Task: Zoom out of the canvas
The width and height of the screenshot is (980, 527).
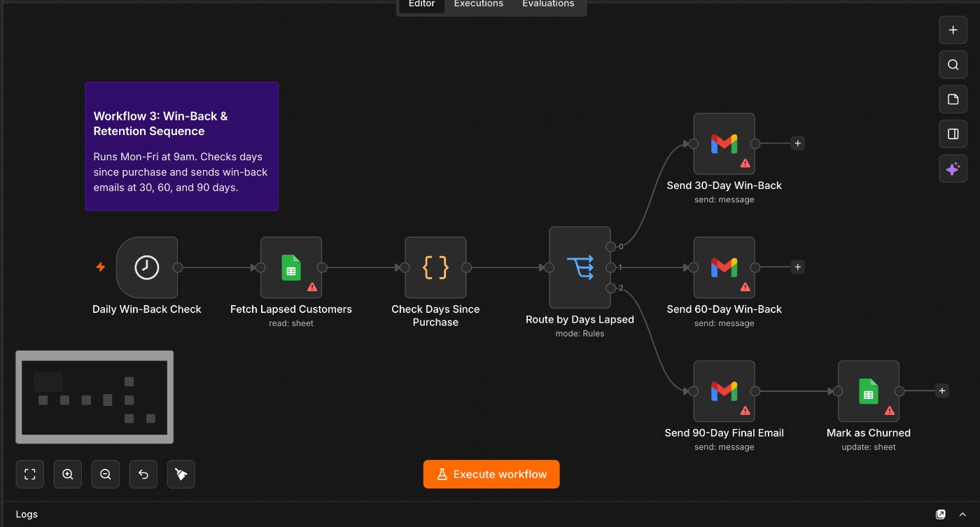Action: [106, 474]
